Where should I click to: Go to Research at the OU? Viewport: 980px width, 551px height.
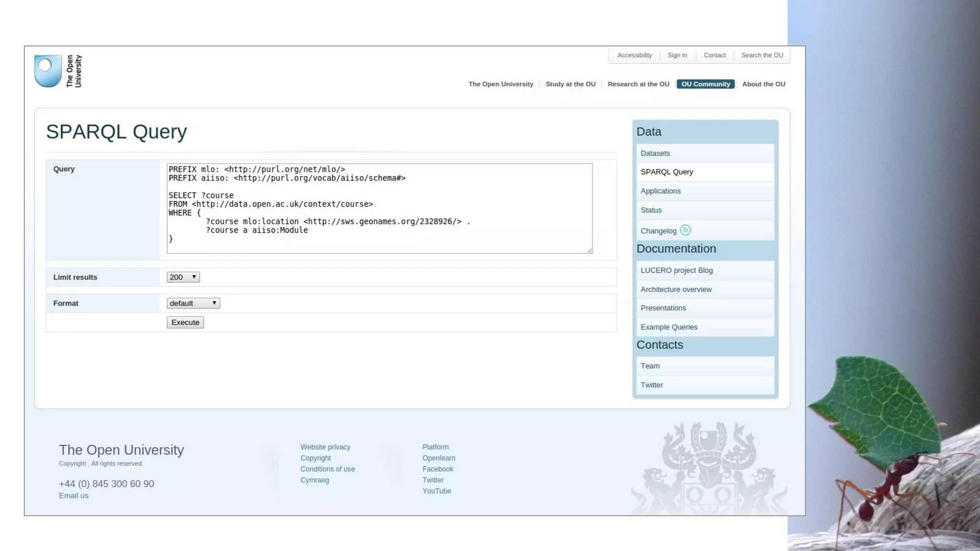[x=638, y=84]
